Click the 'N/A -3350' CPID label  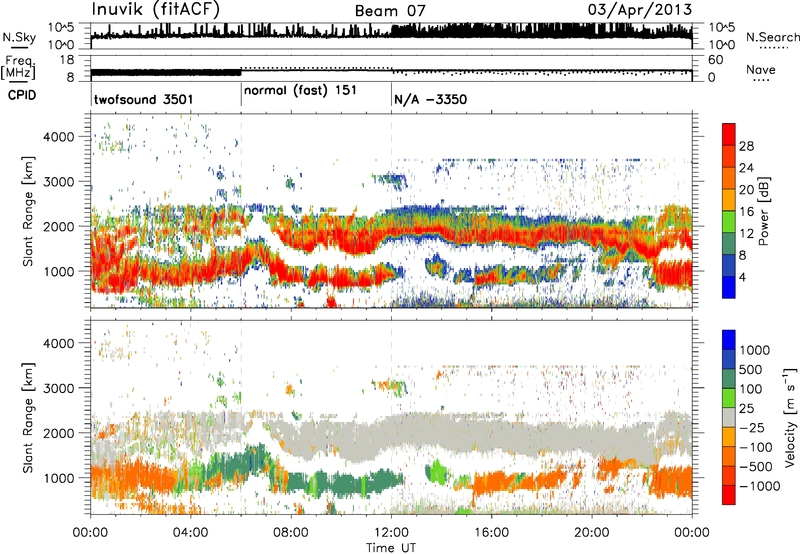[x=431, y=99]
